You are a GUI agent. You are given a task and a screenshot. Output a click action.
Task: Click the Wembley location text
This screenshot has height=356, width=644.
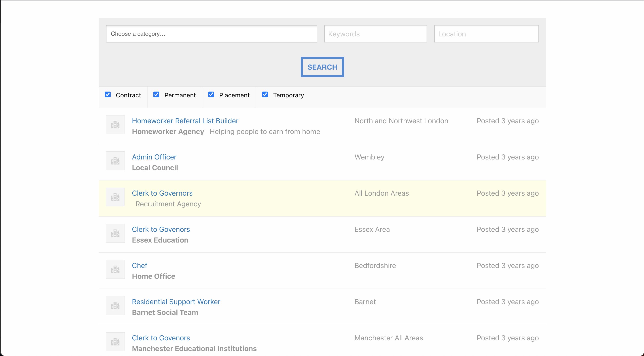coord(369,157)
